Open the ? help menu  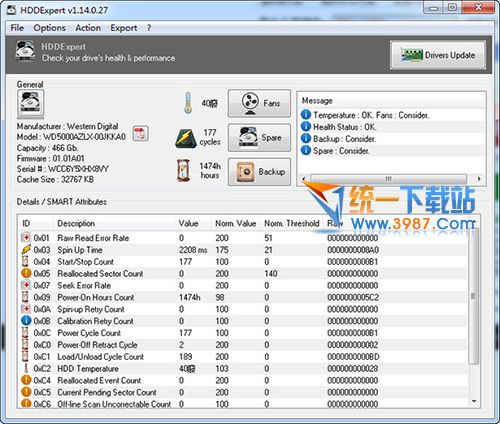[149, 28]
